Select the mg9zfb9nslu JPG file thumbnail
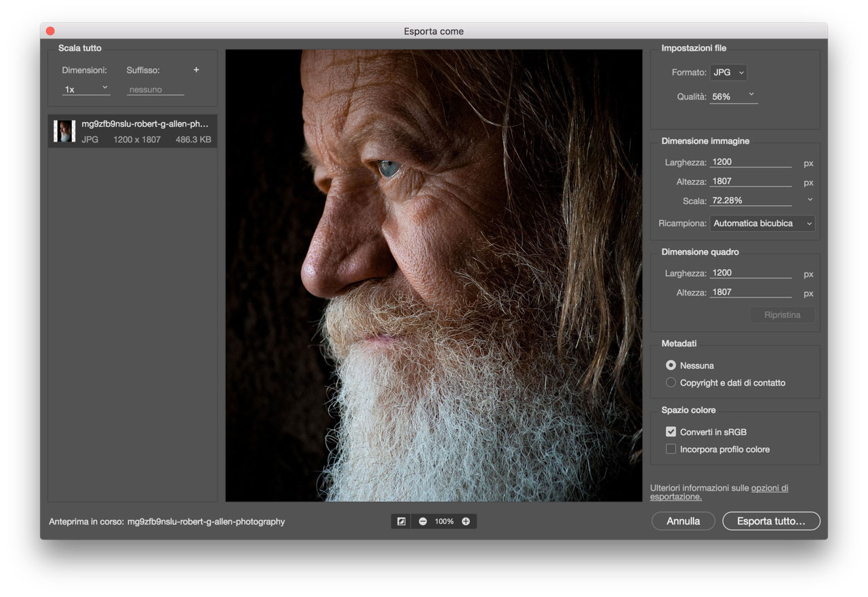The width and height of the screenshot is (868, 597). coord(66,131)
